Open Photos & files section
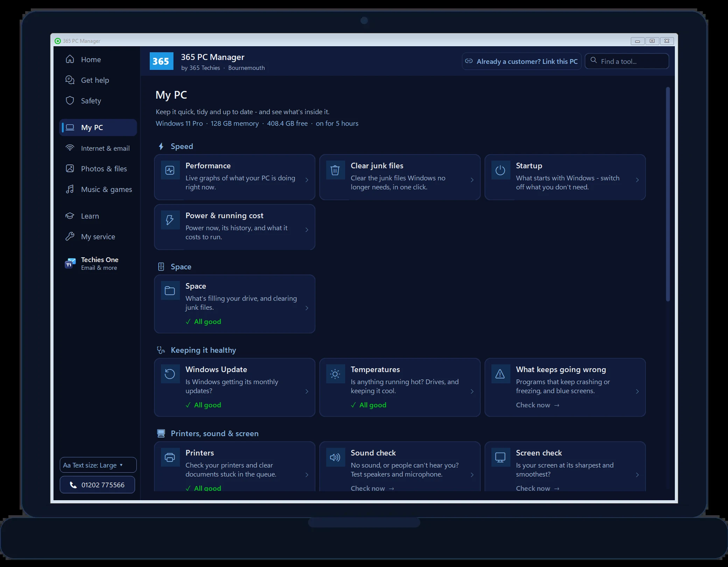Viewport: 728px width, 567px height. (x=98, y=169)
